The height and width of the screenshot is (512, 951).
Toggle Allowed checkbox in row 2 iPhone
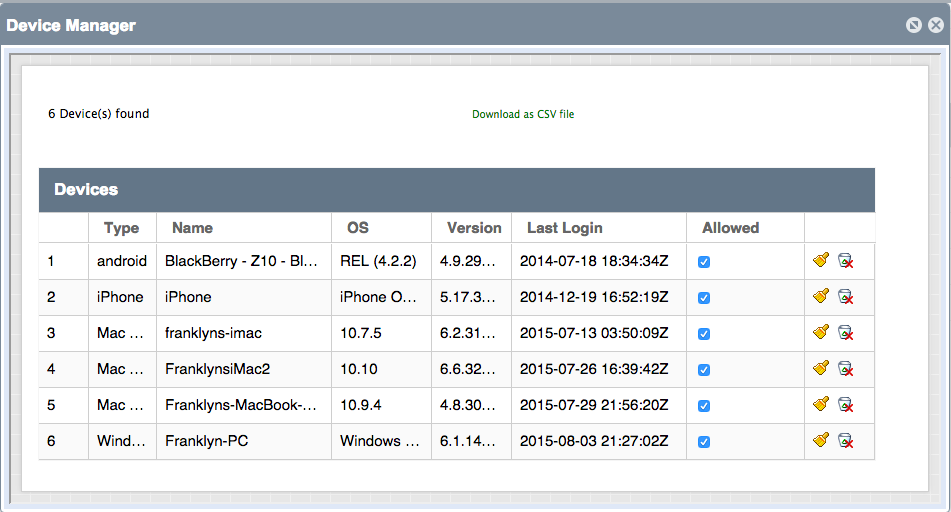click(704, 298)
